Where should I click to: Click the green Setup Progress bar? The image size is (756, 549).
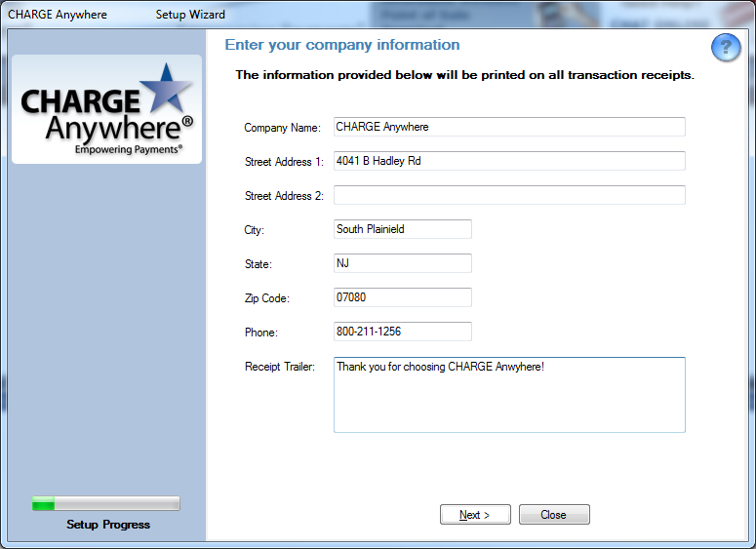[x=106, y=503]
